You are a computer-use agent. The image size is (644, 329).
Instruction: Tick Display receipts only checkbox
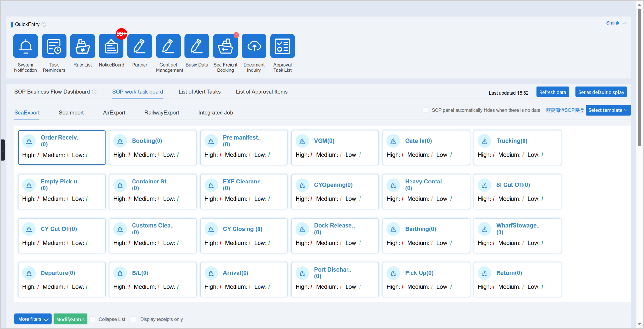click(x=134, y=319)
